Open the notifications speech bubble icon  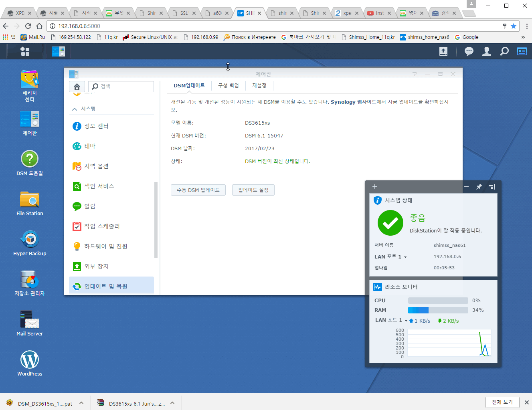469,51
